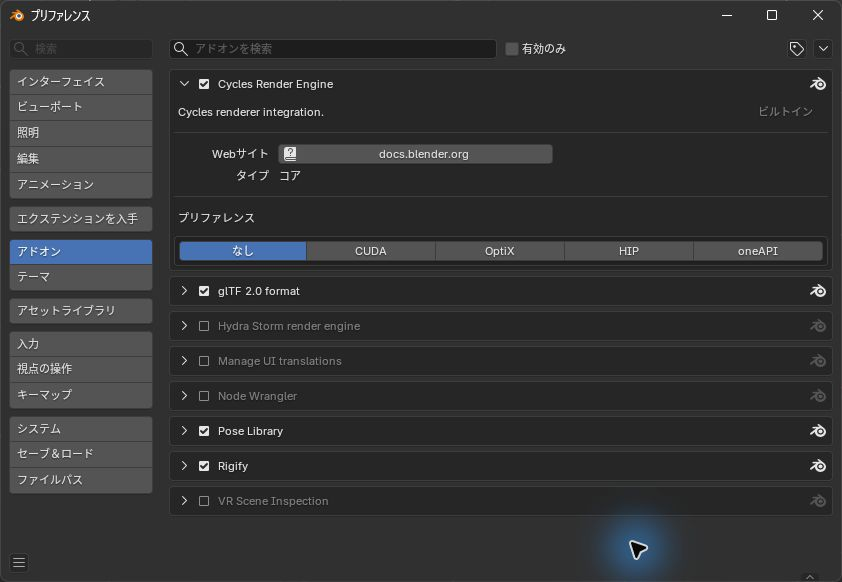Click the Cycles renderer integration description text
The width and height of the screenshot is (842, 582).
click(251, 112)
